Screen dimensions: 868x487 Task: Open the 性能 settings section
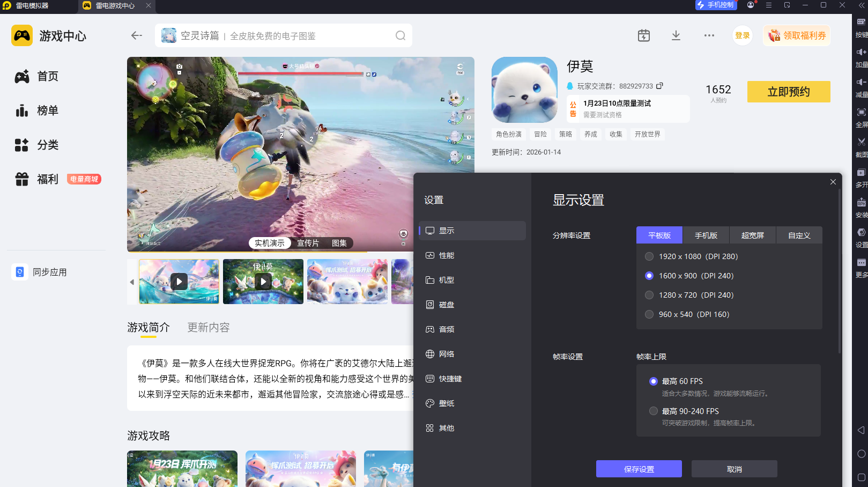tap(472, 255)
